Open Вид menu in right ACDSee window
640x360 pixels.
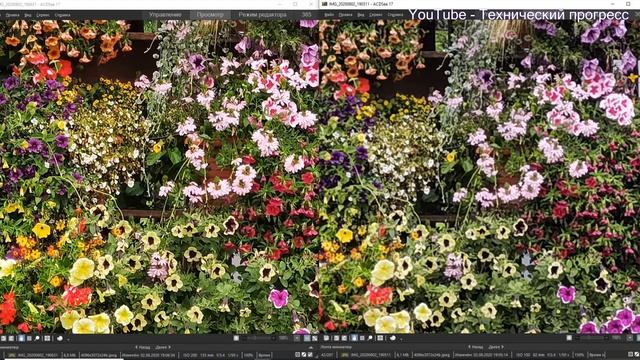tap(361, 15)
